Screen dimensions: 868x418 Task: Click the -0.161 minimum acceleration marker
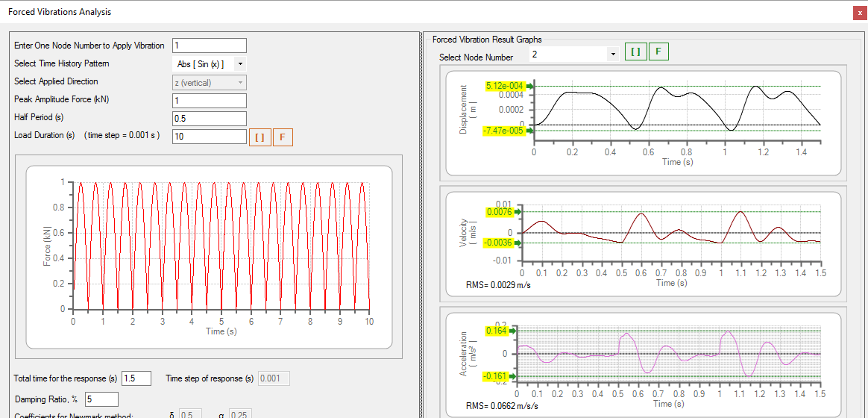496,376
